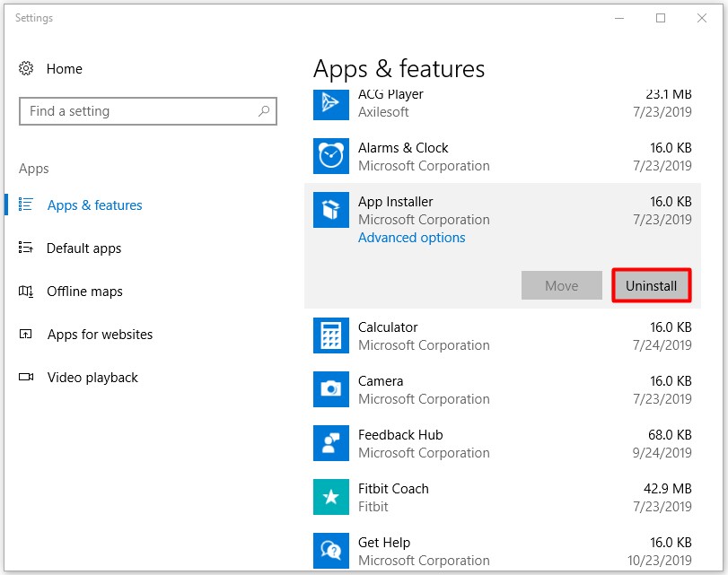
Task: Select Apps & features in sidebar
Action: click(x=95, y=205)
